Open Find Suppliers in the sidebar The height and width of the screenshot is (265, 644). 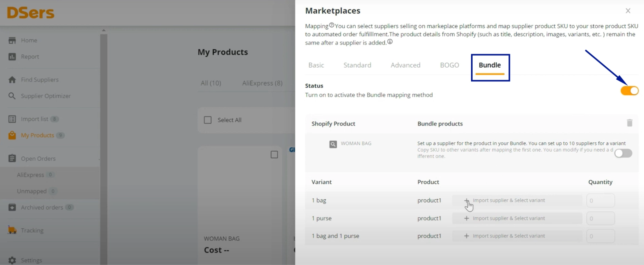[x=40, y=80]
